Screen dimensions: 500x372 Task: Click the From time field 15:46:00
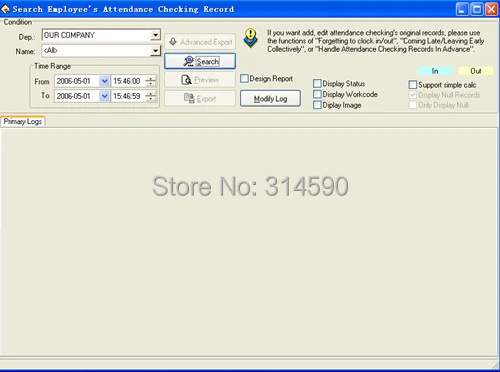[x=128, y=81]
